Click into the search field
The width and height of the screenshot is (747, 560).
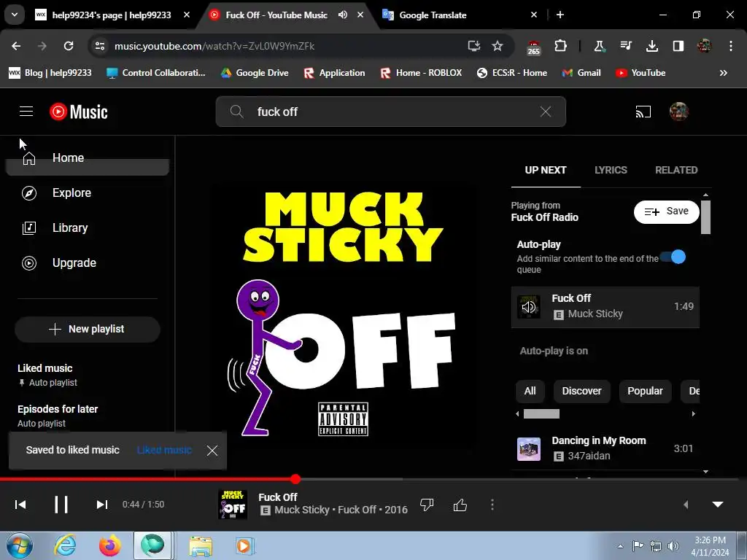point(391,112)
